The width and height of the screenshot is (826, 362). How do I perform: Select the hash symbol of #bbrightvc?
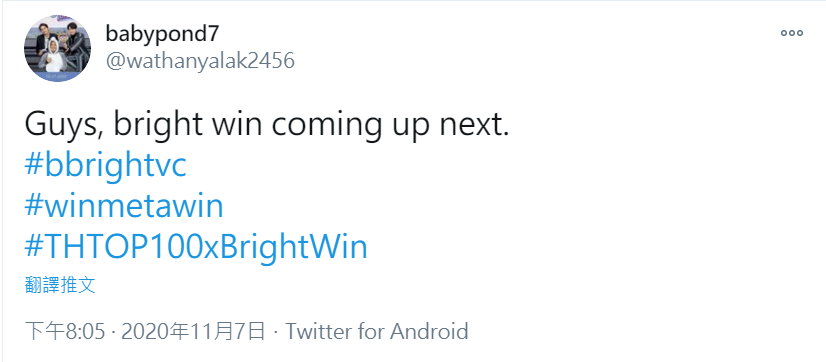[34, 167]
